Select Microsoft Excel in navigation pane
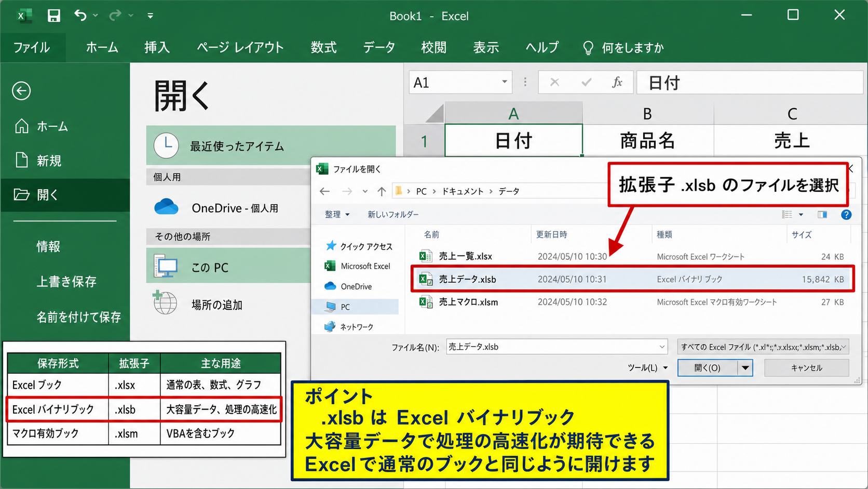 [358, 266]
